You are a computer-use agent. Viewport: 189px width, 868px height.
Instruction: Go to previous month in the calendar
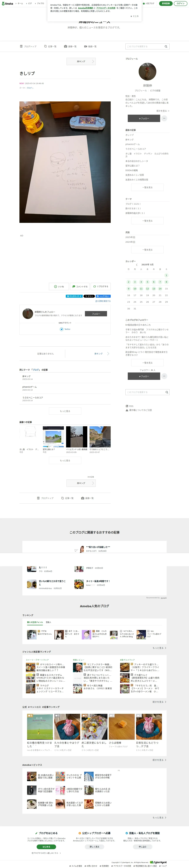click(137, 265)
